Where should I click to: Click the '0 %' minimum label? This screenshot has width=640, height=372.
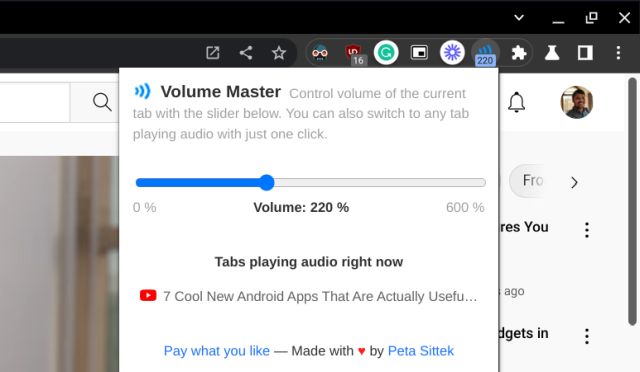tap(144, 207)
